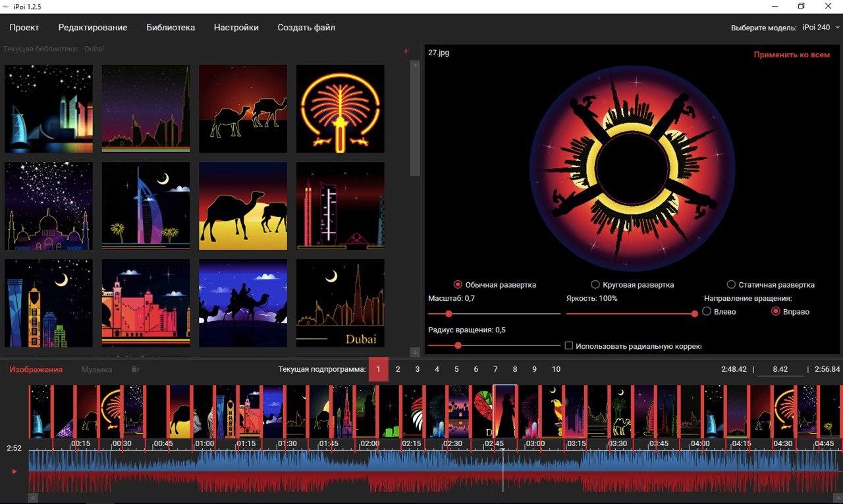
Task: Click Применить ко всем
Action: pos(792,55)
